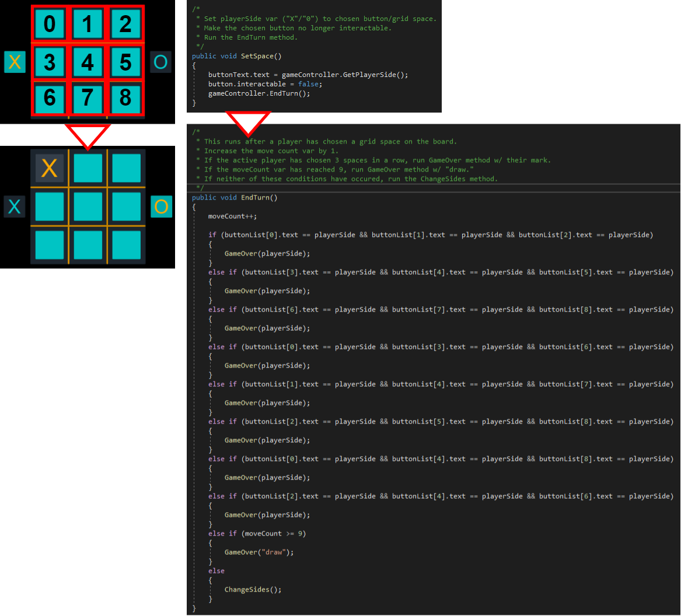Click the else-if checking buttonList[1], [4], [7]

pos(441,384)
